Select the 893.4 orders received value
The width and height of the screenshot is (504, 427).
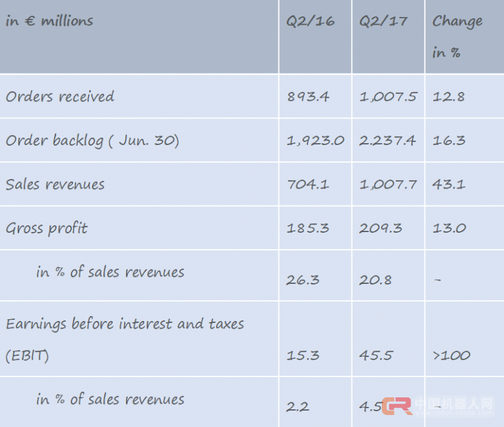(308, 97)
